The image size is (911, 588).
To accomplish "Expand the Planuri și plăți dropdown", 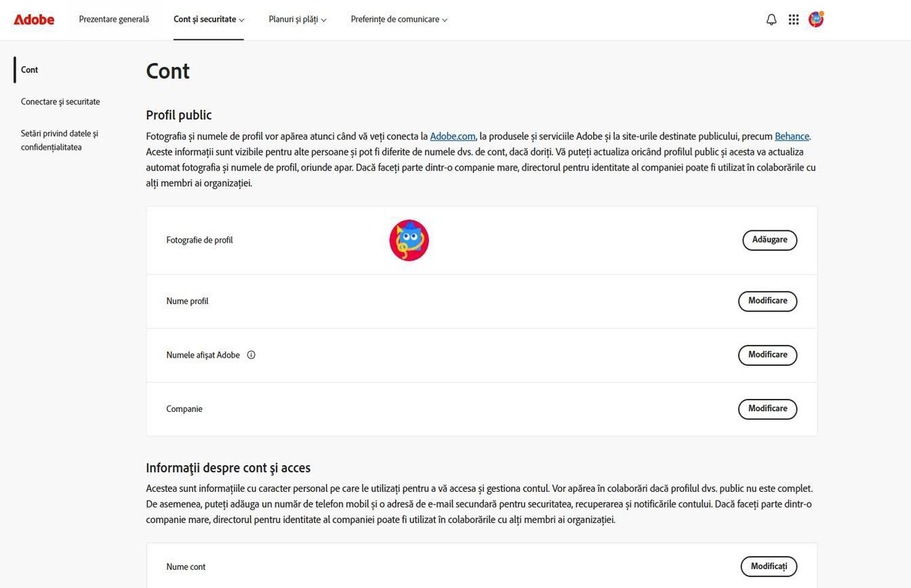I will point(297,20).
